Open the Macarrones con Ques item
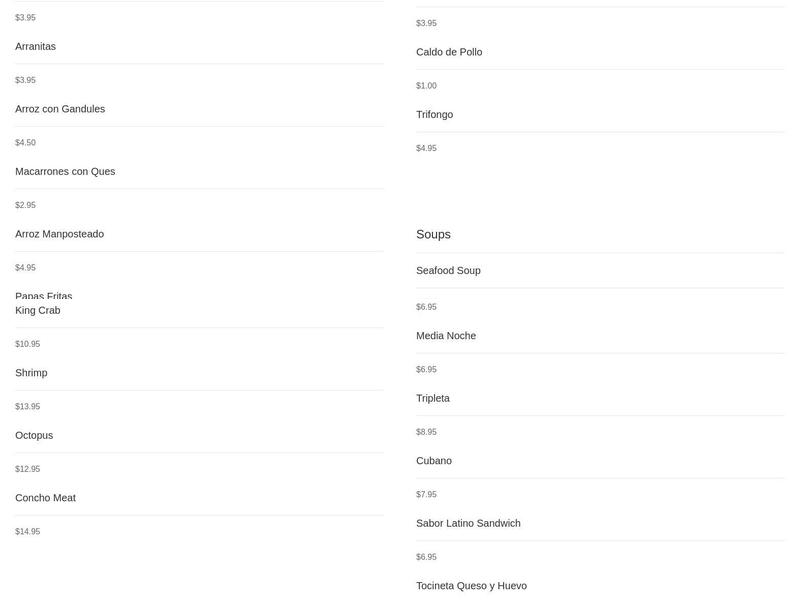The image size is (800, 600). click(65, 172)
